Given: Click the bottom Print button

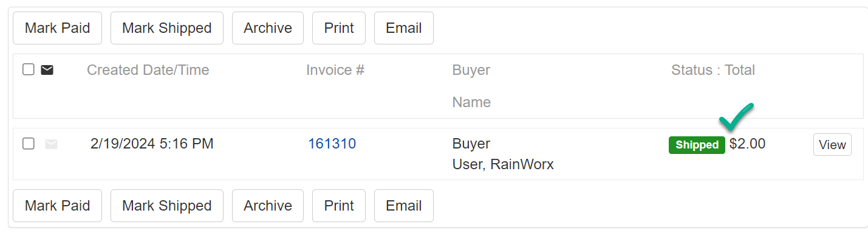Looking at the screenshot, I should pyautogui.click(x=339, y=206).
